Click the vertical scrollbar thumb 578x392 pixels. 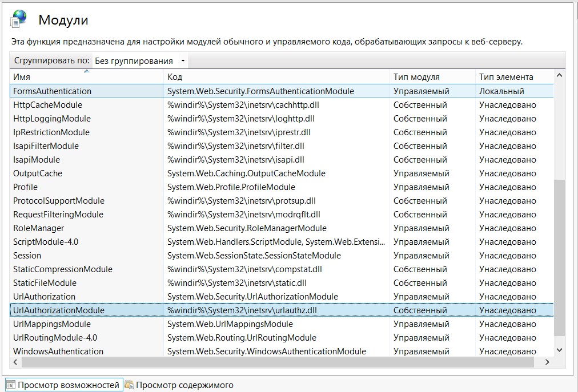click(x=559, y=258)
